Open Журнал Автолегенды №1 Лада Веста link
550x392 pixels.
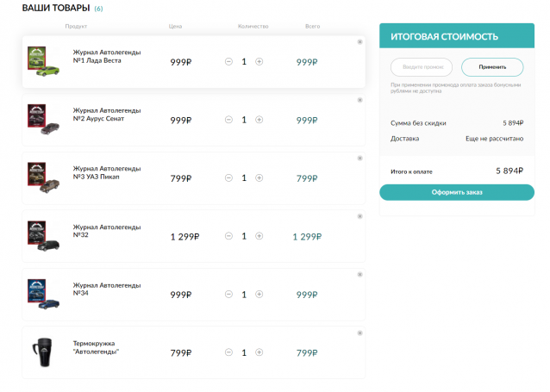point(107,57)
